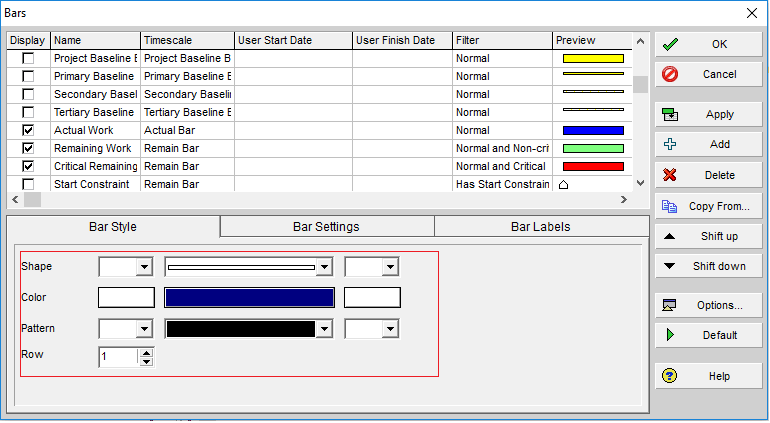
Task: Click the Name column header
Action: pyautogui.click(x=95, y=40)
